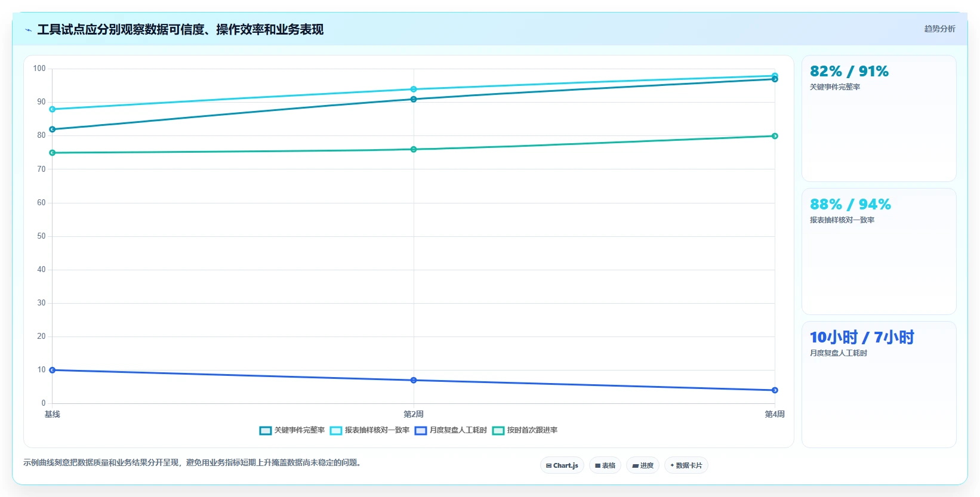Select the 数据卡片 chip
980x497 pixels.
(x=686, y=465)
